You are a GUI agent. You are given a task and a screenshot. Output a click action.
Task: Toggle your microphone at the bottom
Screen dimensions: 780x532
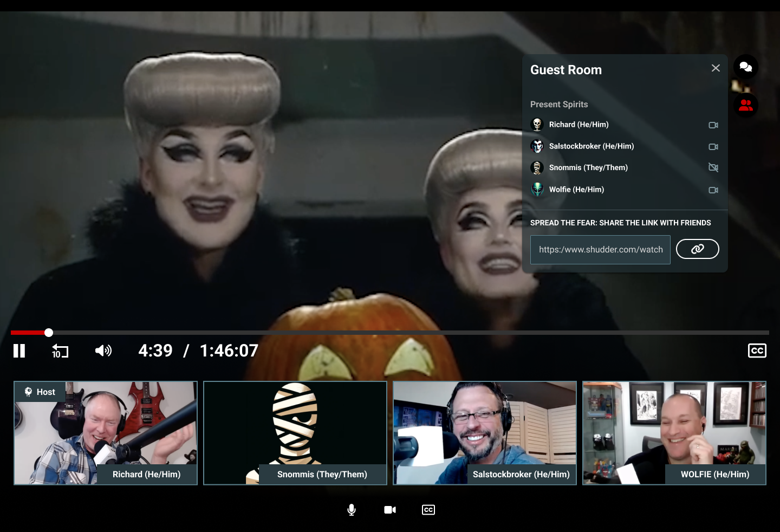[x=352, y=510]
